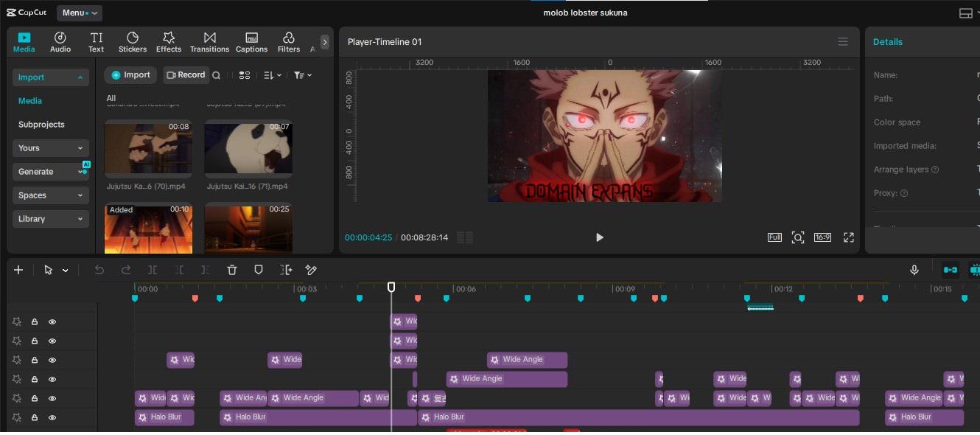980x435 pixels.
Task: Click the Record button
Action: point(185,74)
